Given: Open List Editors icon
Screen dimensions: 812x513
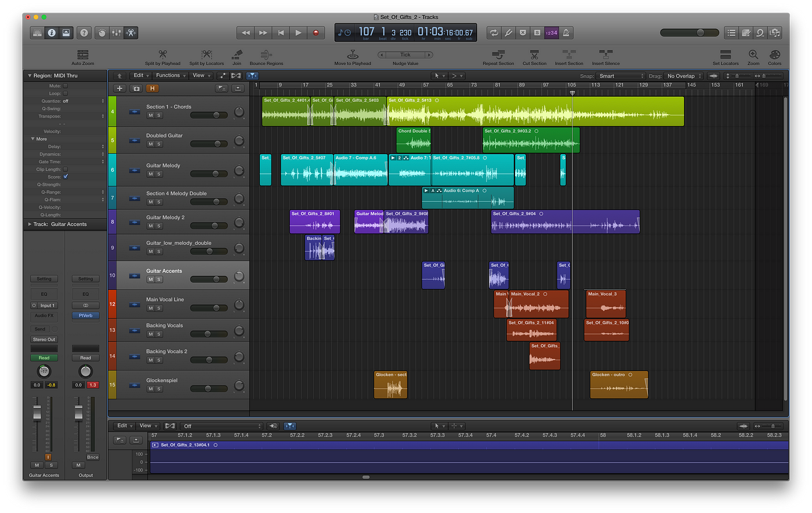Looking at the screenshot, I should (x=731, y=33).
